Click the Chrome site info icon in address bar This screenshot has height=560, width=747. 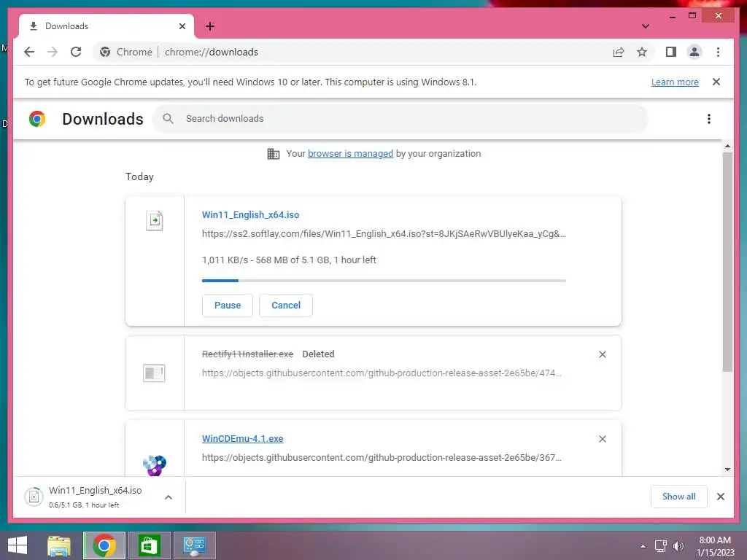(105, 52)
